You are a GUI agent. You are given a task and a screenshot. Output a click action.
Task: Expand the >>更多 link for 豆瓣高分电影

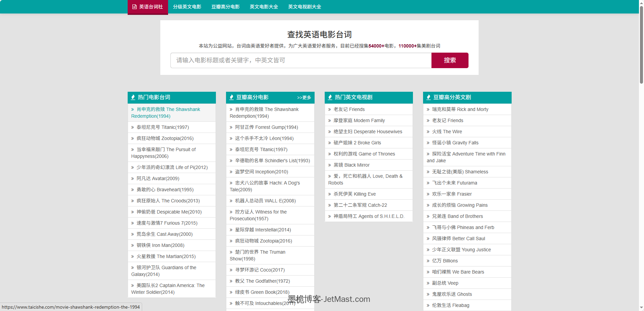tap(304, 97)
